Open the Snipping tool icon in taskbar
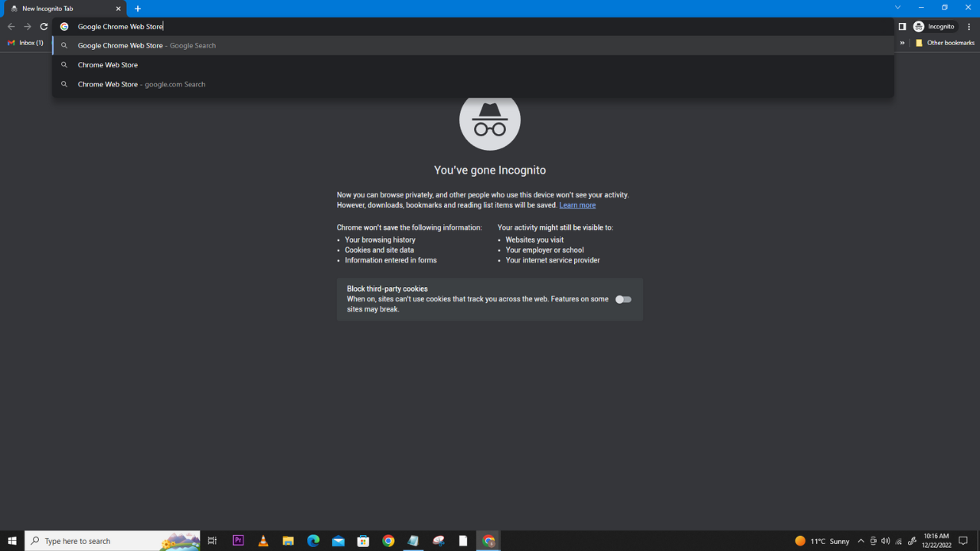The width and height of the screenshot is (980, 551). click(439, 541)
